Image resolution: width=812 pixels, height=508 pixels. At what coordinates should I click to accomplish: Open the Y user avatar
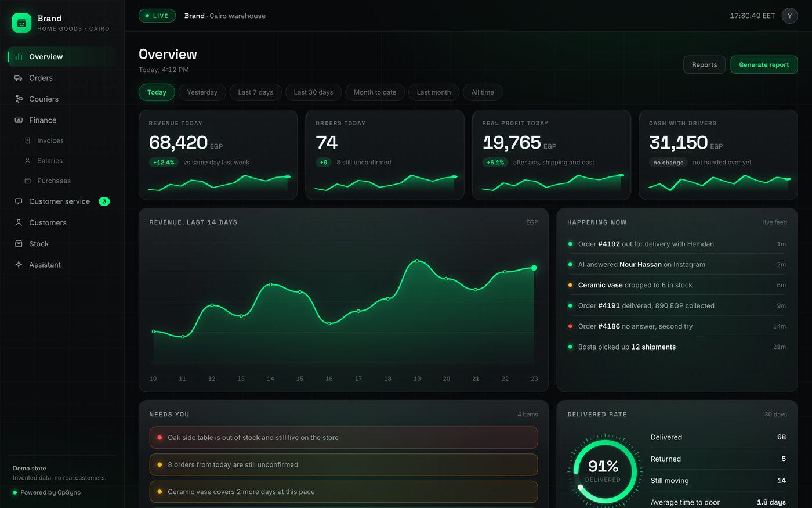coord(789,16)
